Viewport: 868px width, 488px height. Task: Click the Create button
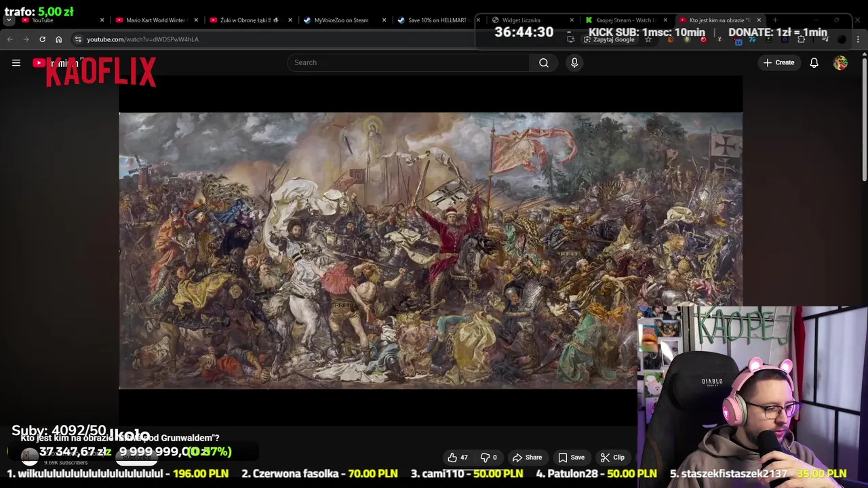pyautogui.click(x=778, y=62)
